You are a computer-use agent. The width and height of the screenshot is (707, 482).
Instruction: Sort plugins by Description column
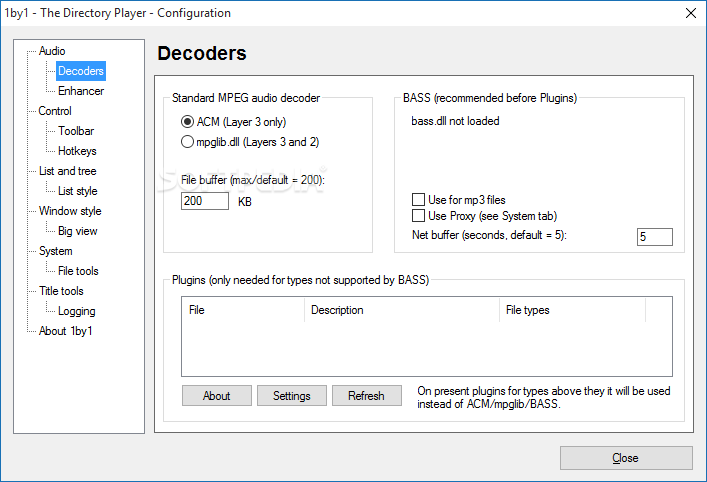coord(402,310)
